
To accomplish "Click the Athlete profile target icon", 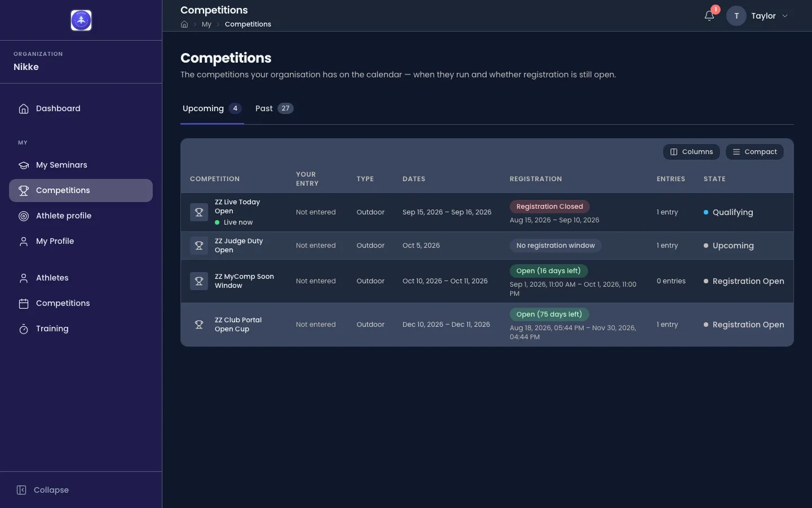I will point(24,216).
